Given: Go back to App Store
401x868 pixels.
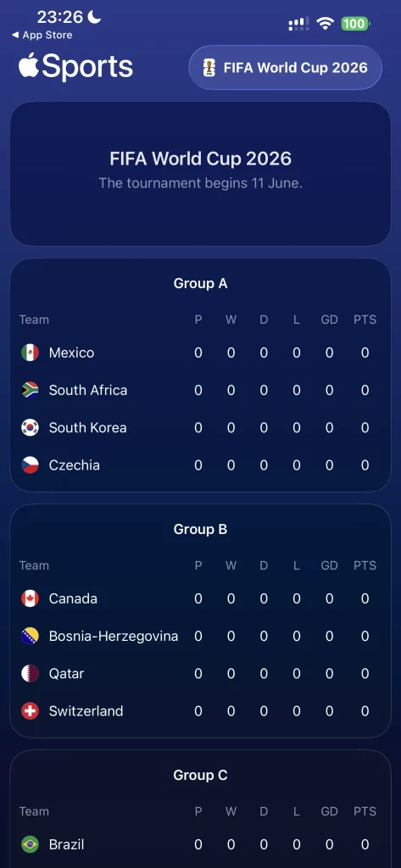Looking at the screenshot, I should (42, 35).
